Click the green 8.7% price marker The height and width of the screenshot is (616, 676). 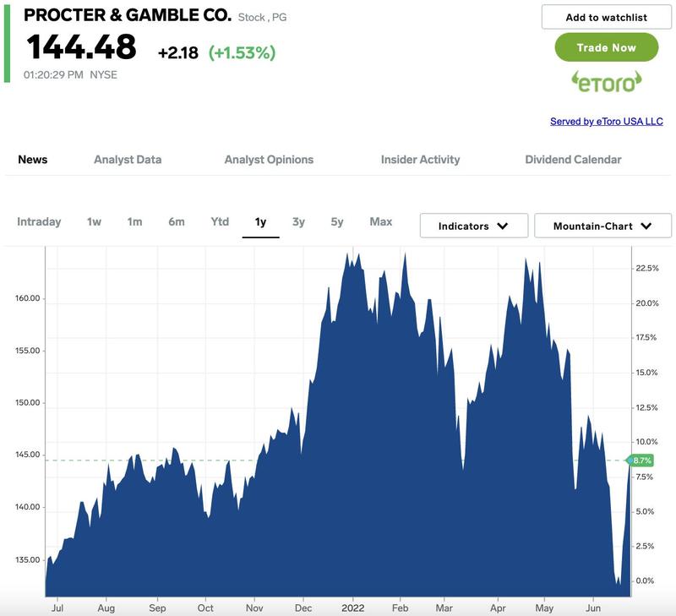[x=641, y=461]
